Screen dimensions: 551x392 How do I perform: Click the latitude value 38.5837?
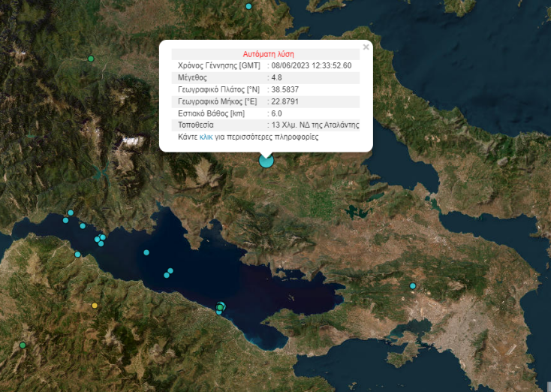(285, 89)
